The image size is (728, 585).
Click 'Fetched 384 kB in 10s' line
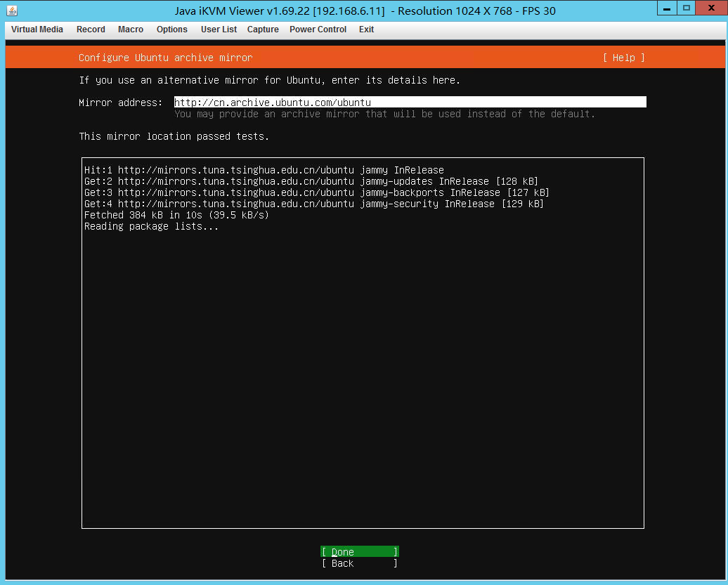click(176, 215)
